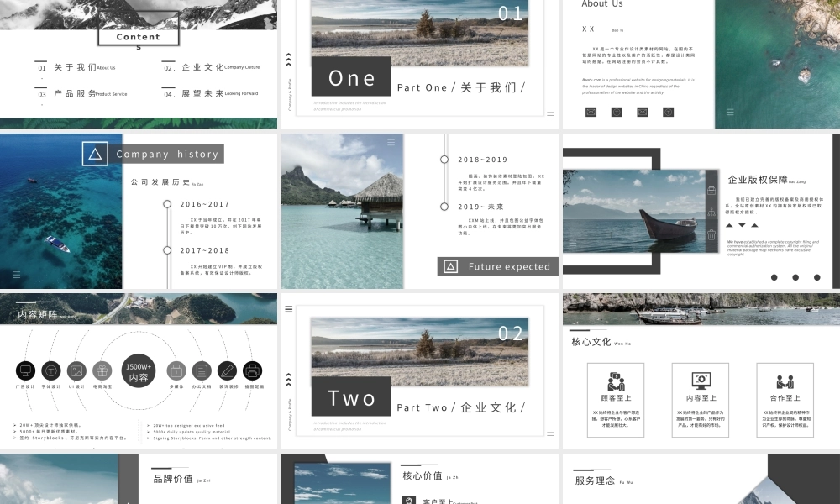Click the 顾客至上 people icon
Viewport: 840px width, 504px height.
point(616,381)
